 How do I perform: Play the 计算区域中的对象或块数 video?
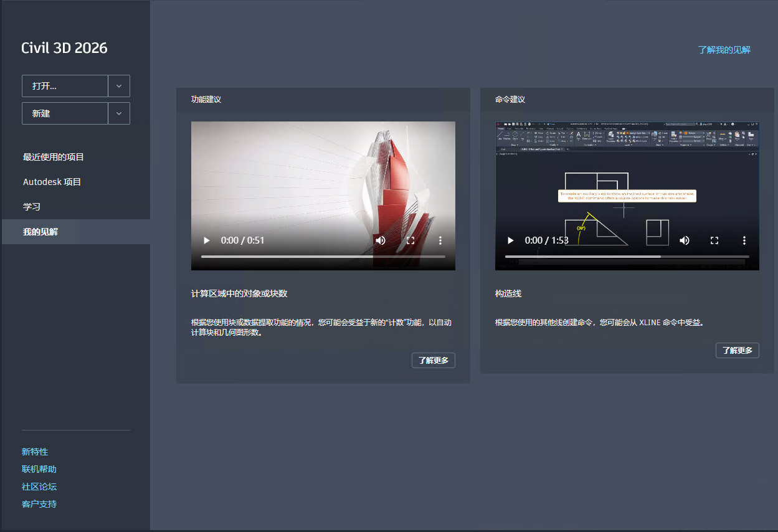point(206,240)
